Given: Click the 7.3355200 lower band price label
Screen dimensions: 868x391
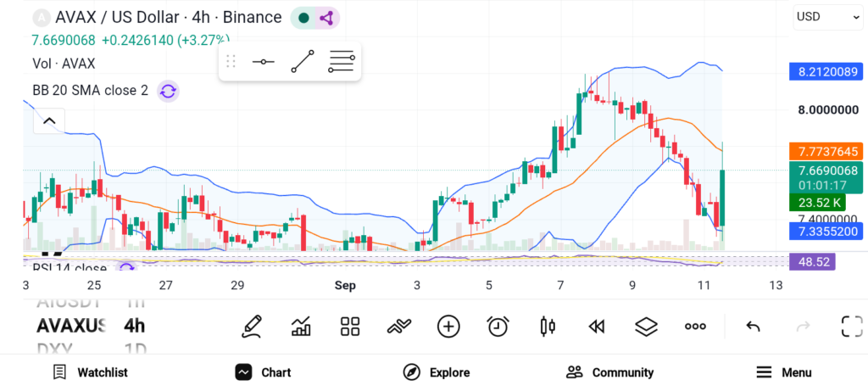Looking at the screenshot, I should [x=826, y=232].
